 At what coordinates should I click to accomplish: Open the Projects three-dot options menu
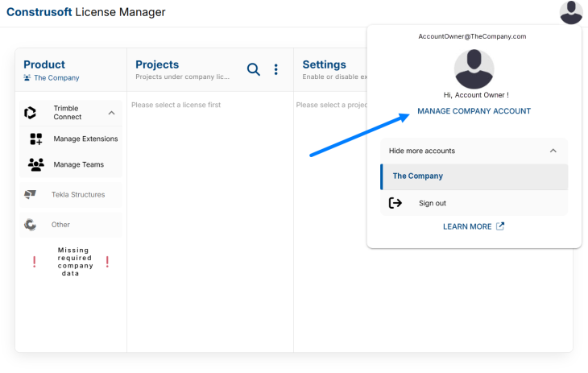[x=275, y=70]
